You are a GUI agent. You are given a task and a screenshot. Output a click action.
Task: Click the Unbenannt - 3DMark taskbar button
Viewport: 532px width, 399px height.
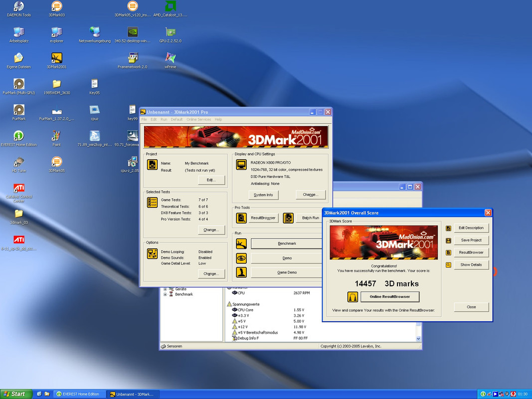point(133,394)
